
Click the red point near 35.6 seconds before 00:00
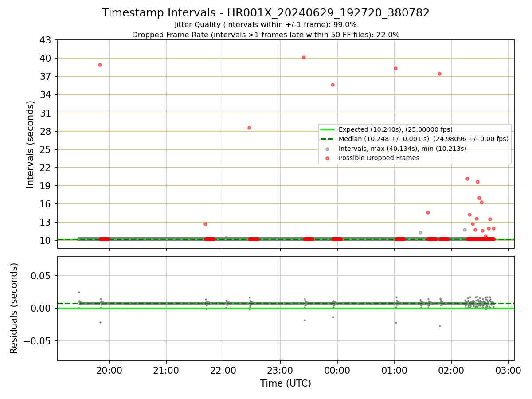click(x=332, y=85)
